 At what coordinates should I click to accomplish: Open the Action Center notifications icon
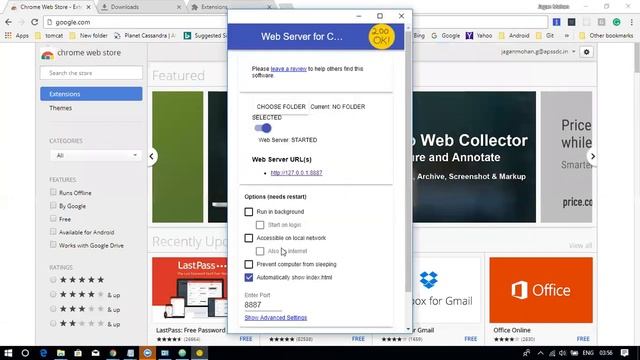(624, 353)
